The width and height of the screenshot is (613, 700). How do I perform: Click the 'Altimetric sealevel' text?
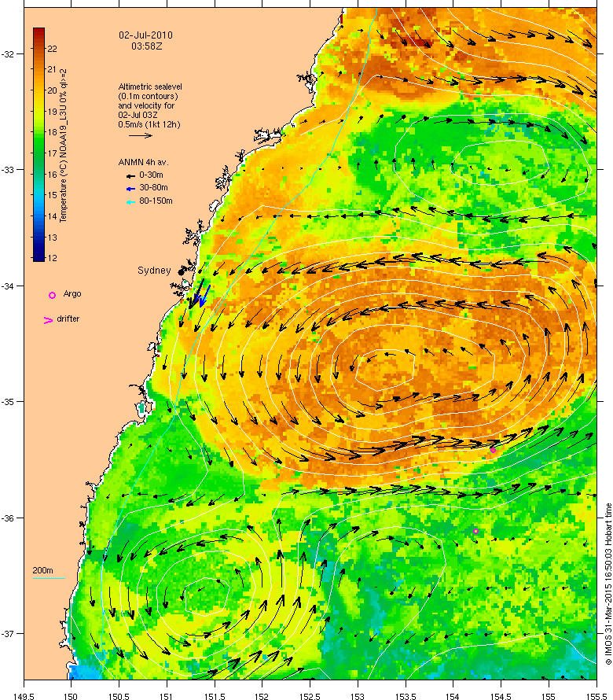(x=150, y=87)
